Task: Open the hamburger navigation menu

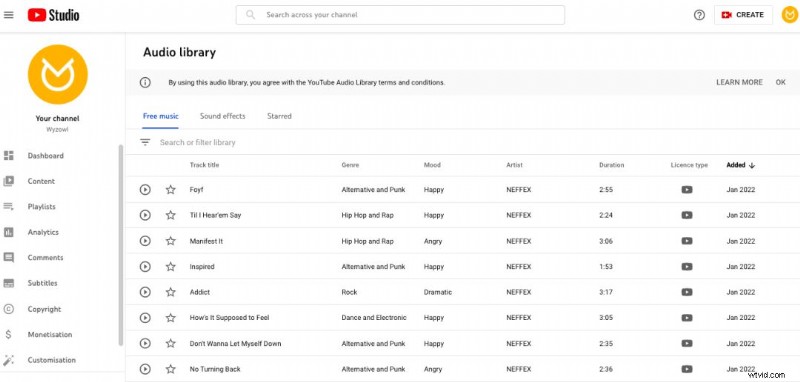Action: 9,15
